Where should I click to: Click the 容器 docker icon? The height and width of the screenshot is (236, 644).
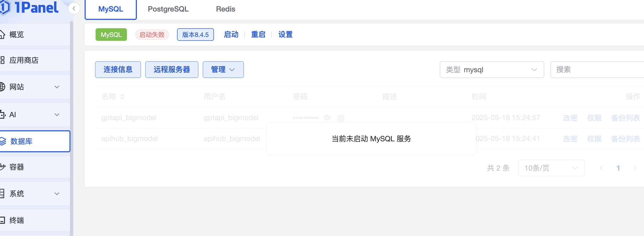pyautogui.click(x=2, y=167)
